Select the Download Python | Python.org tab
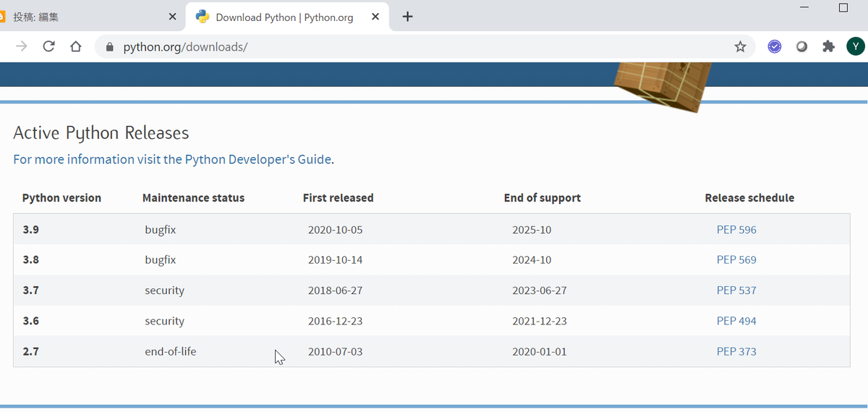 (x=289, y=17)
